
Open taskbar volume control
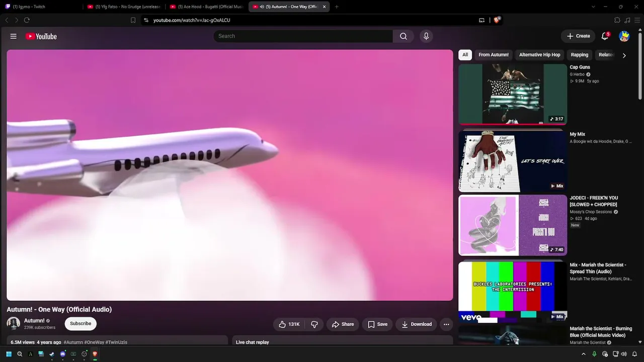pos(624,354)
